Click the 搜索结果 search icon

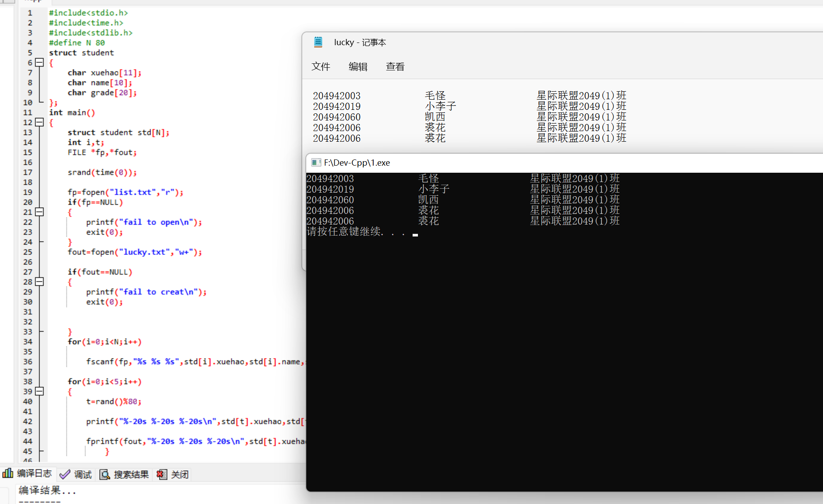(x=105, y=474)
